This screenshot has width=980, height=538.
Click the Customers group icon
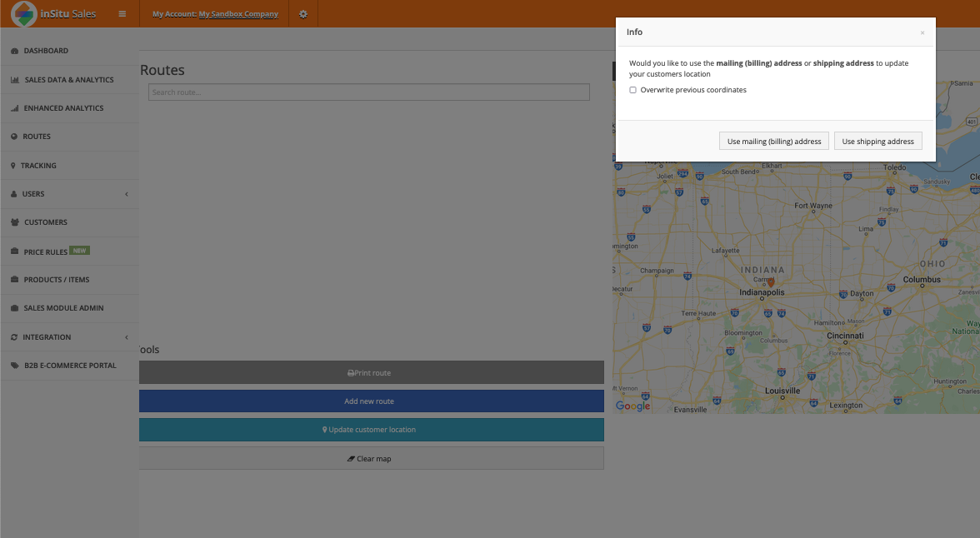click(x=15, y=222)
